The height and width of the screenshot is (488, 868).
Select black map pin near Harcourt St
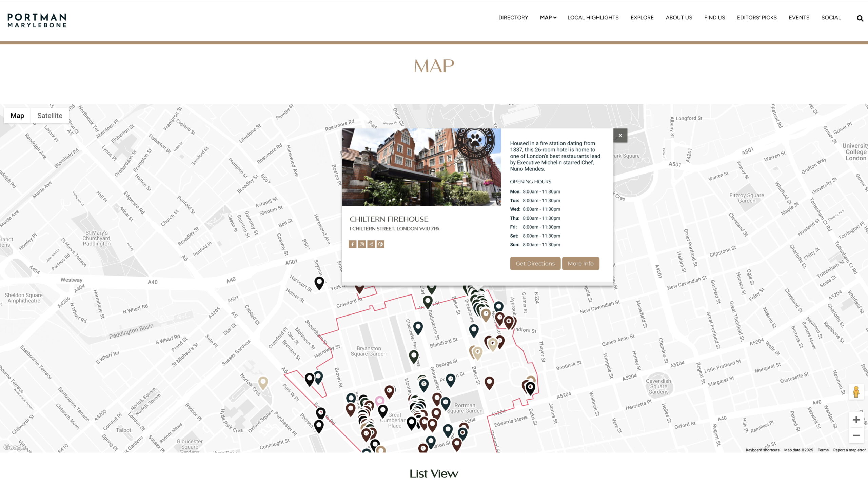(x=319, y=283)
